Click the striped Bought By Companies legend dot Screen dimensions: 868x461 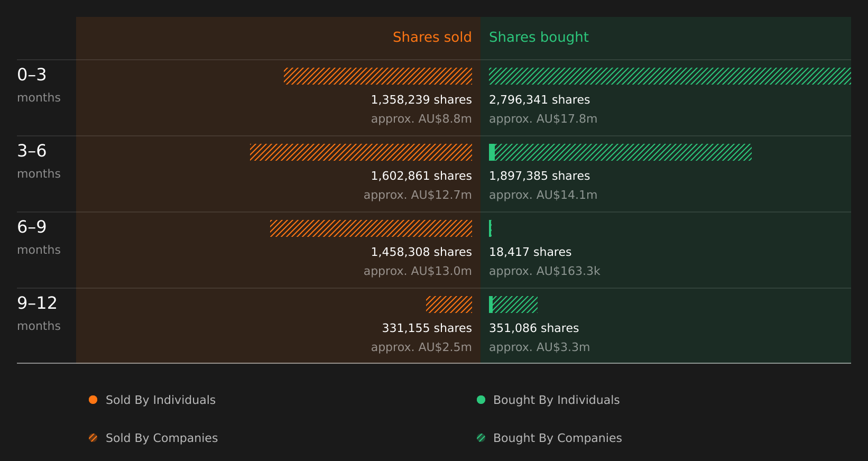coord(481,438)
